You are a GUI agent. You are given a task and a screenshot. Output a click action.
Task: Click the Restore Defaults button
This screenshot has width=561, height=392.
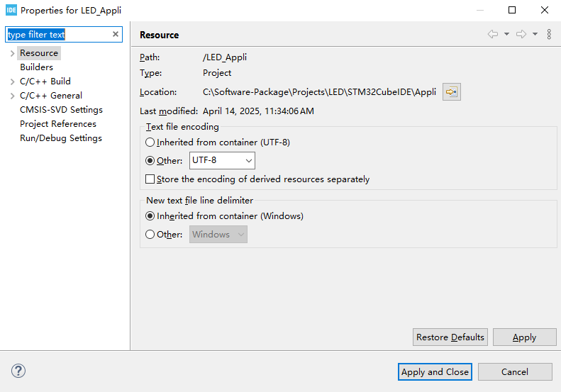(450, 337)
